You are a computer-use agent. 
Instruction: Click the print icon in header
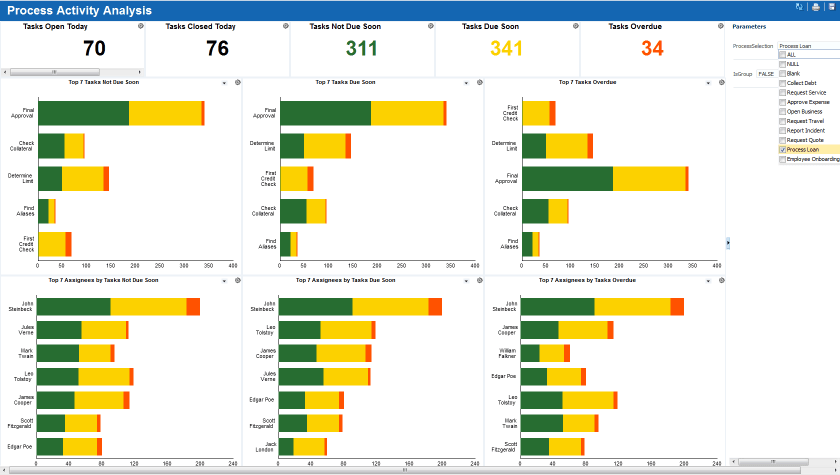[x=815, y=7]
